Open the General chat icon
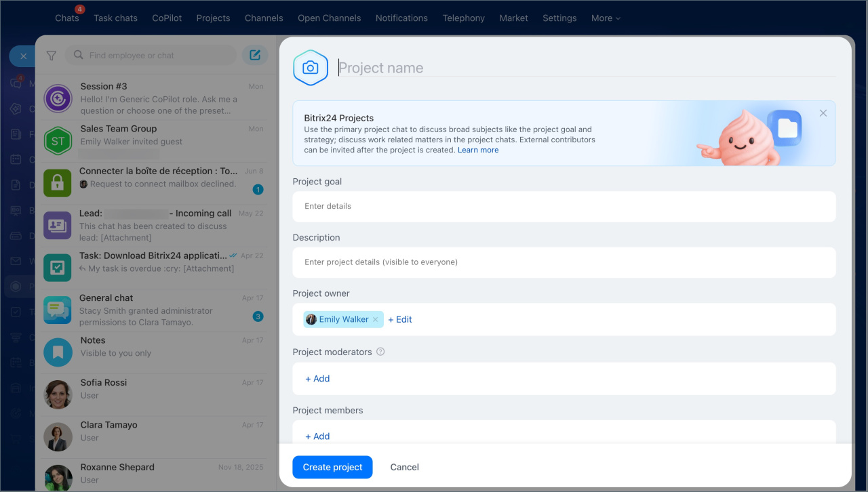 pyautogui.click(x=58, y=310)
